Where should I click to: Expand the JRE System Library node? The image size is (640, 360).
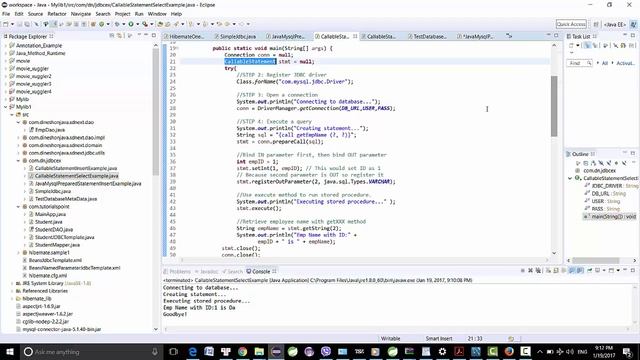12,283
